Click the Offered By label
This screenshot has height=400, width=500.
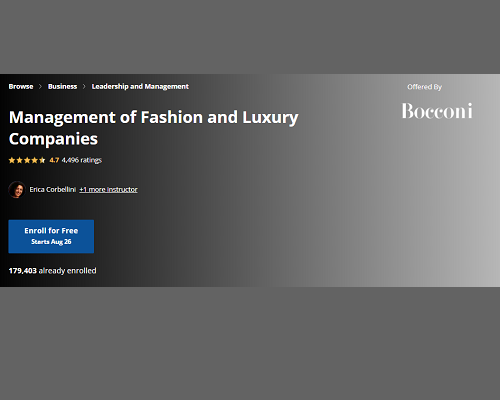click(424, 87)
